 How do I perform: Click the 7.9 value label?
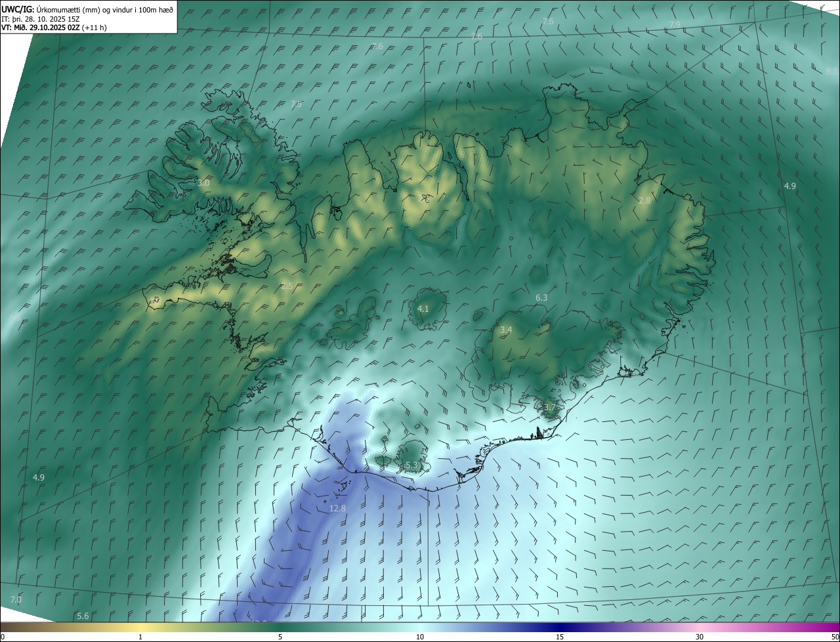675,24
